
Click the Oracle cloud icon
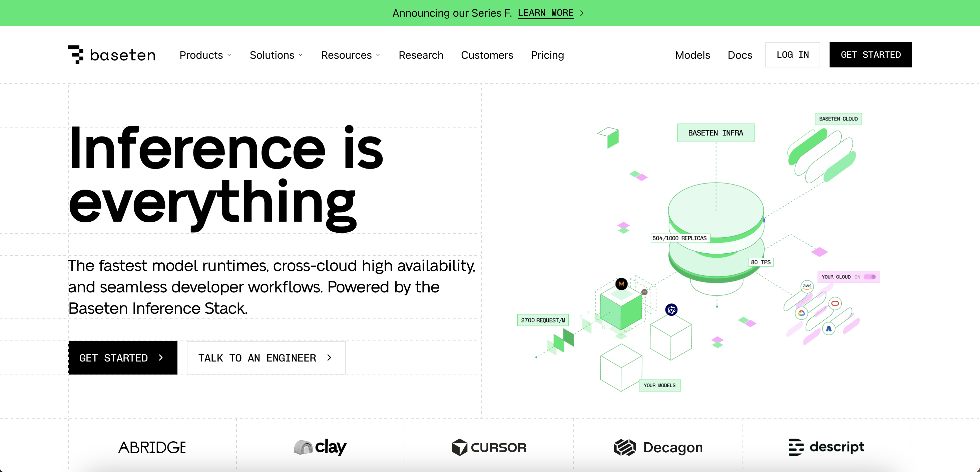click(x=835, y=303)
